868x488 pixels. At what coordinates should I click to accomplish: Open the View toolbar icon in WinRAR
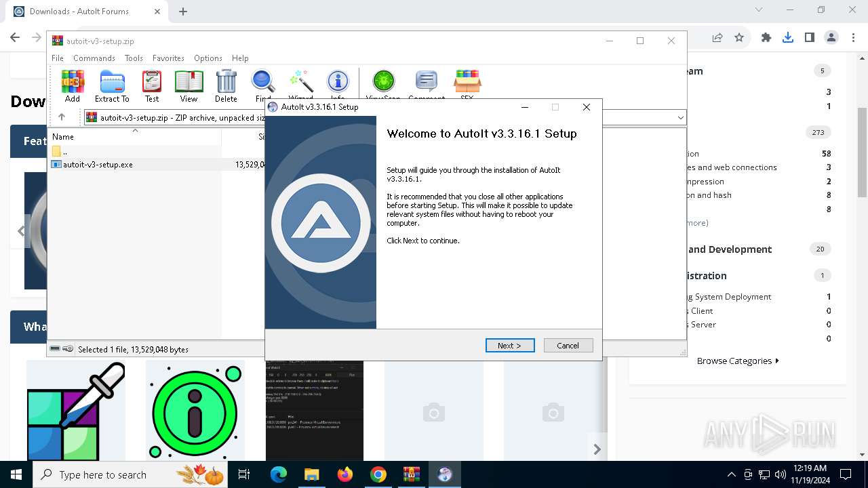tap(189, 86)
